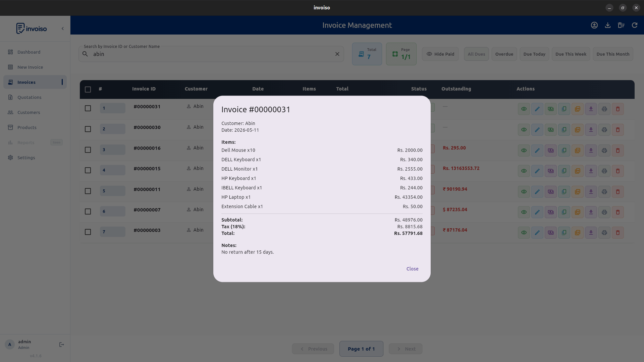Open Dashboard from the sidebar
Screen dimensions: 644x362
click(35, 52)
